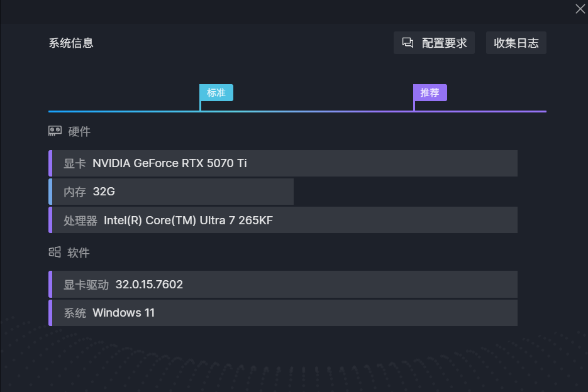
Task: Close the system info dialog
Action: pos(580,9)
